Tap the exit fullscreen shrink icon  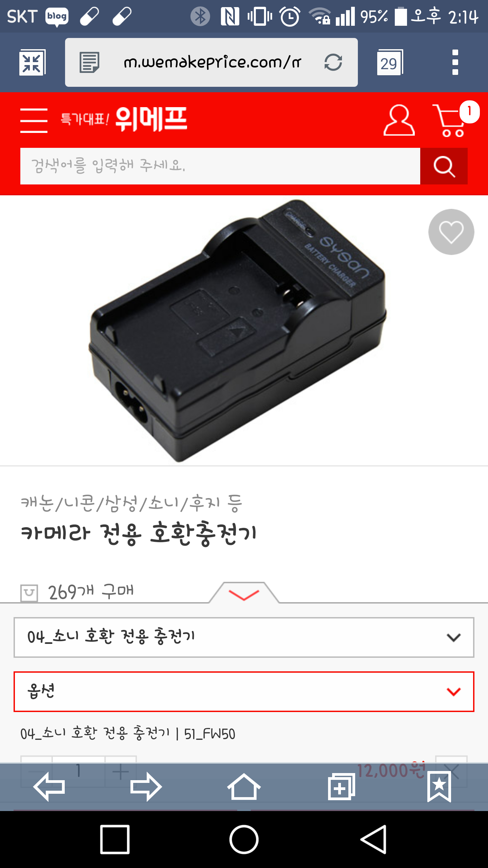coord(32,62)
